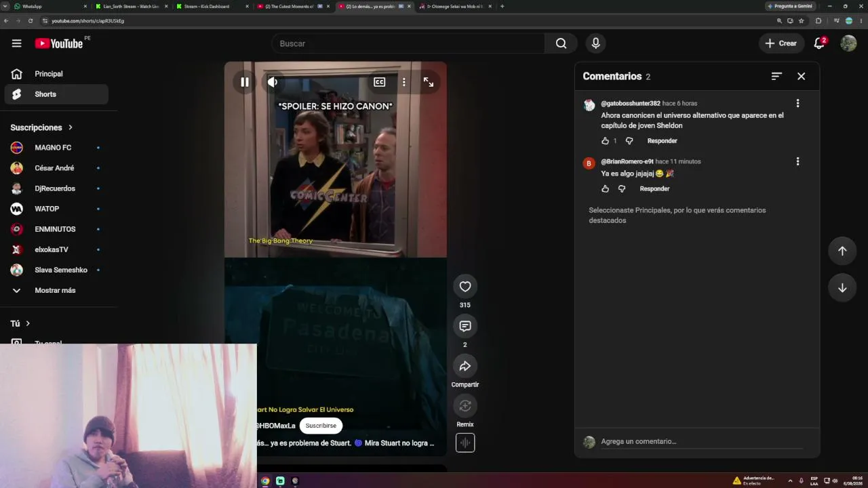Pause the Short video

[245, 82]
